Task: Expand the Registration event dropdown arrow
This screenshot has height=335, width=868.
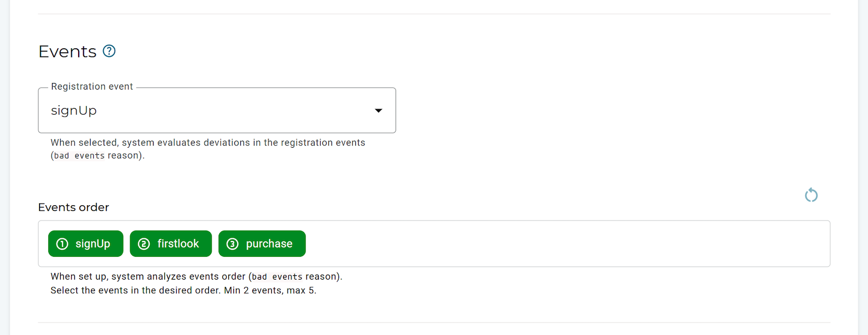Action: pos(379,111)
